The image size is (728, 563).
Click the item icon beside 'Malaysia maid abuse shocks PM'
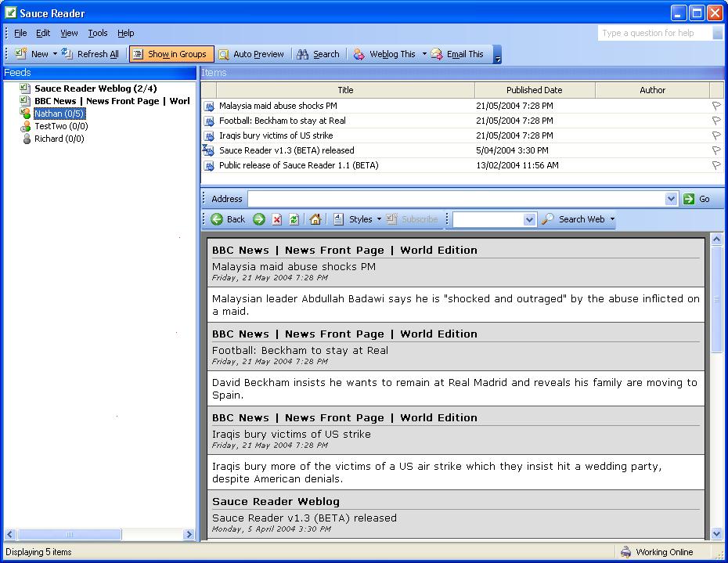click(209, 106)
